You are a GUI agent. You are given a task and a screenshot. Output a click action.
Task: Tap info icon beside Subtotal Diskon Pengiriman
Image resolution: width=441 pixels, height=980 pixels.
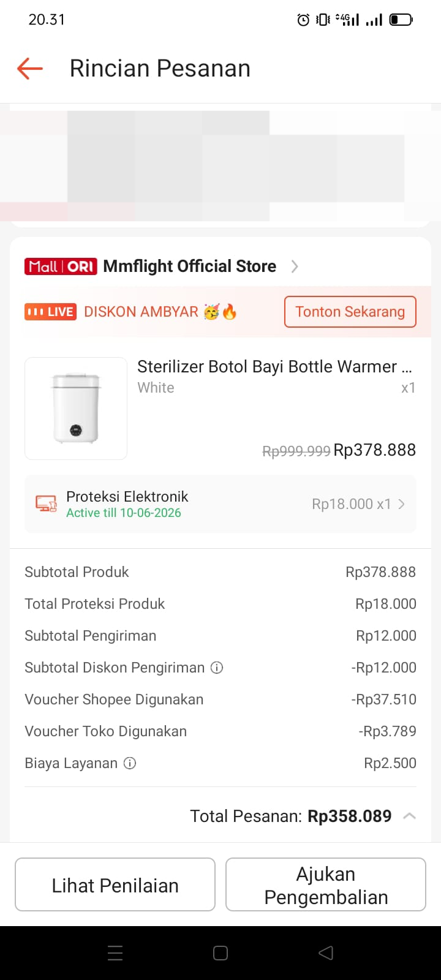[217, 668]
